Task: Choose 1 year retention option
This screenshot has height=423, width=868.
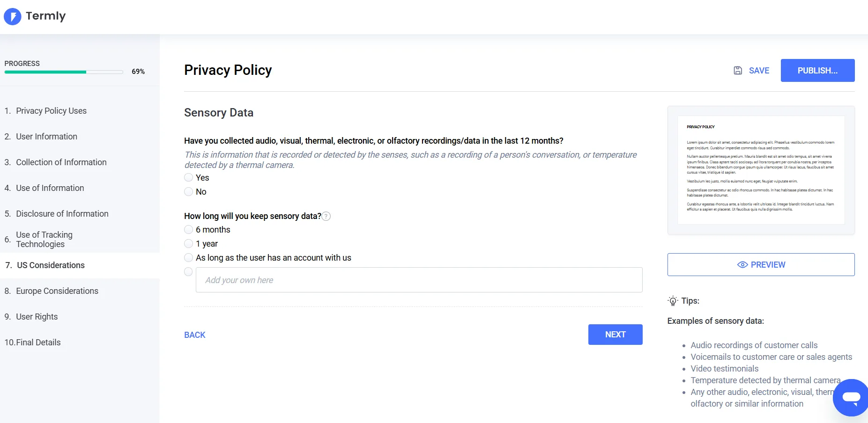Action: (189, 244)
